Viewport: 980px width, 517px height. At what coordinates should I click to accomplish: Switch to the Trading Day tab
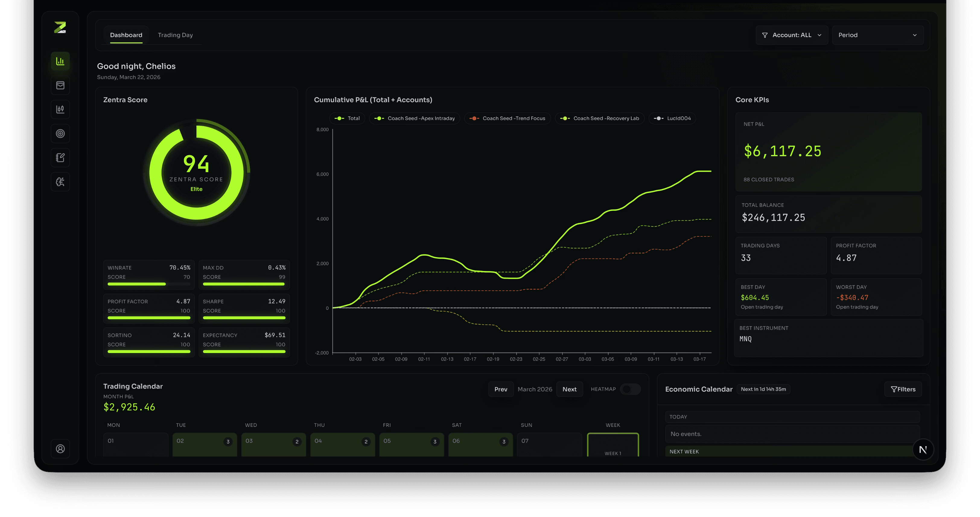(175, 35)
